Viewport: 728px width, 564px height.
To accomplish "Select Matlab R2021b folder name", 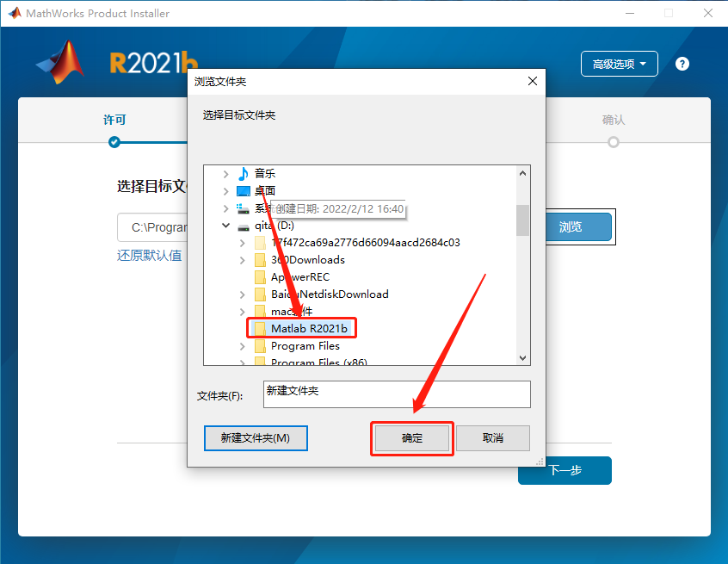I will tap(309, 328).
